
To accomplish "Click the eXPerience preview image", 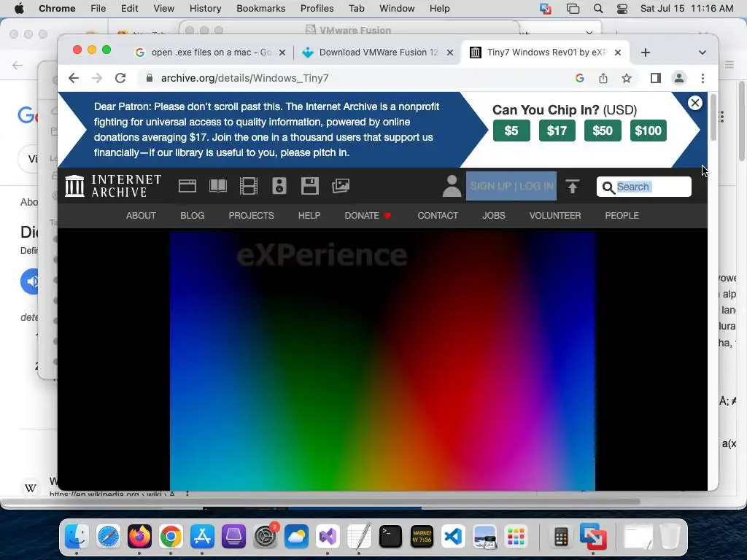I will pyautogui.click(x=382, y=361).
